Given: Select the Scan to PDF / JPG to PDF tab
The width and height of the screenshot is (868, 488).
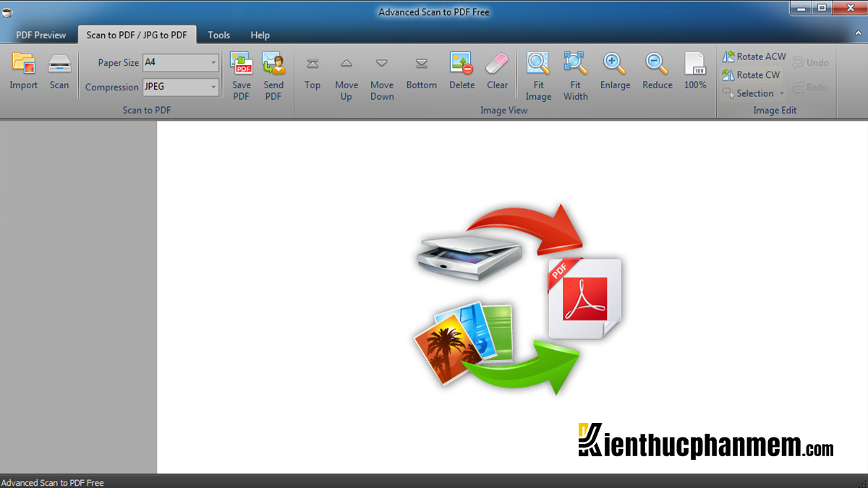Looking at the screenshot, I should click(x=137, y=35).
